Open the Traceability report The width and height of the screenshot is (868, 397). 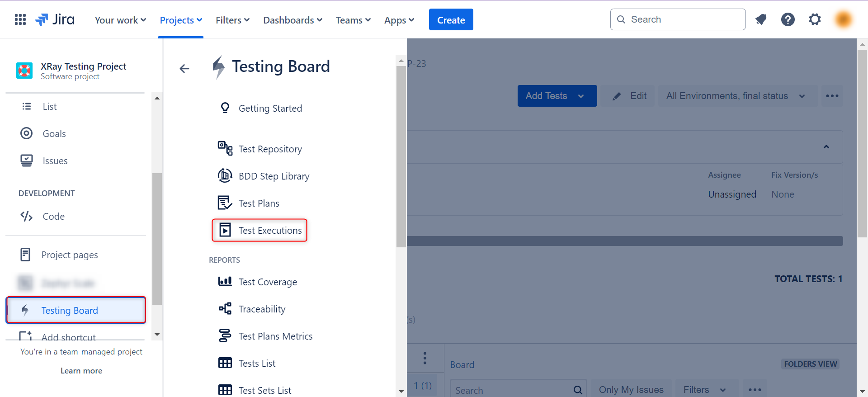coord(262,309)
